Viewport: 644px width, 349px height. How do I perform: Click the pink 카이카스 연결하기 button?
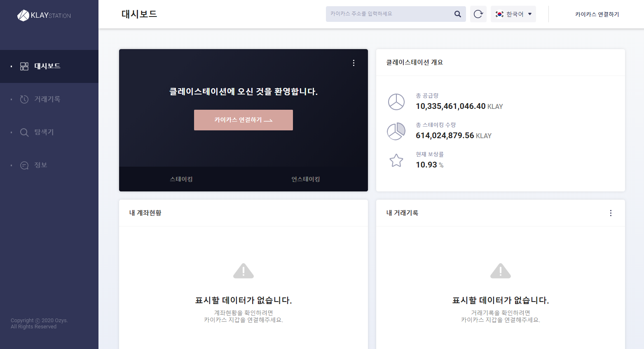(x=244, y=120)
